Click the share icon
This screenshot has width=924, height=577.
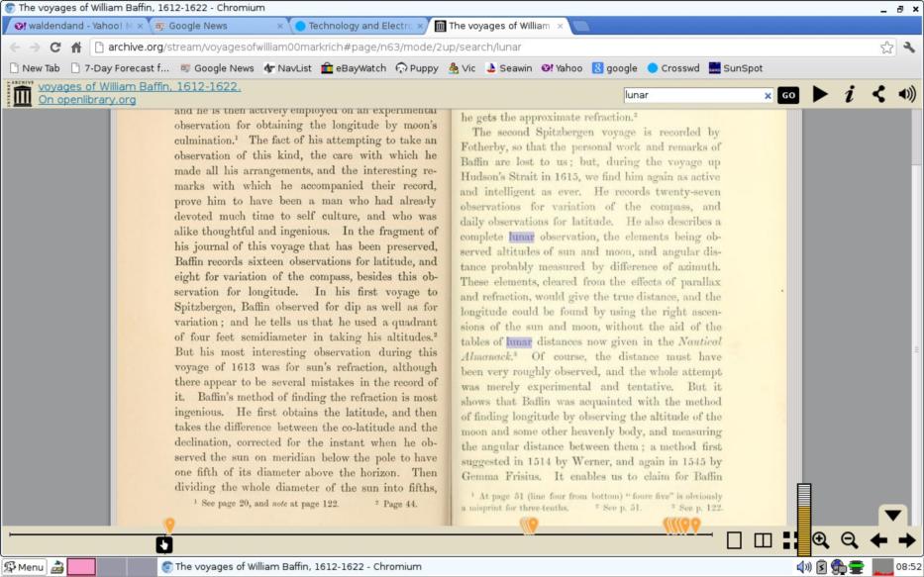pos(878,95)
